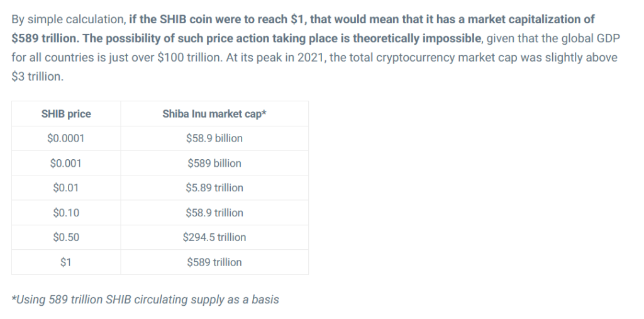Viewport: 644px width, 319px height.
Task: Click the $58.9 billion market cap cell
Action: coord(214,138)
